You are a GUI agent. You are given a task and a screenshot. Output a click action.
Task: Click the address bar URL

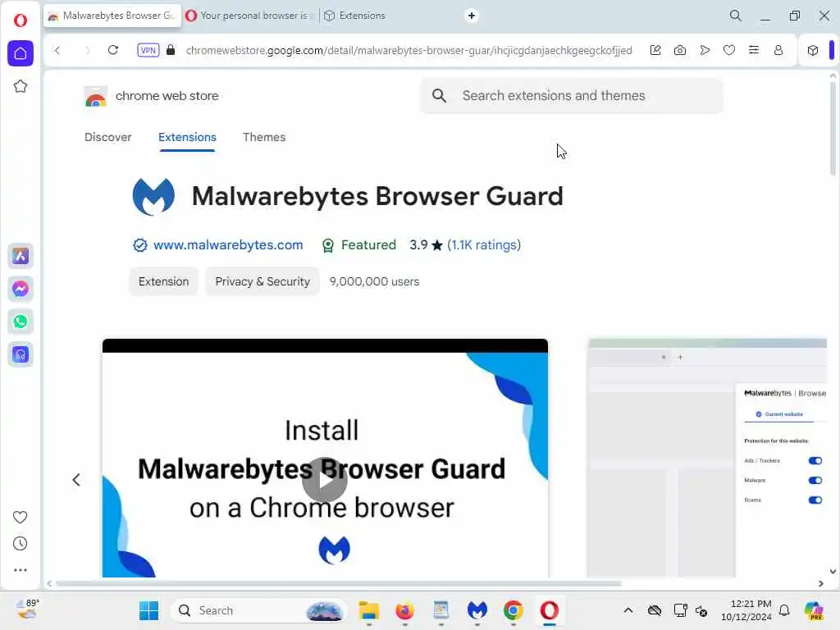409,50
